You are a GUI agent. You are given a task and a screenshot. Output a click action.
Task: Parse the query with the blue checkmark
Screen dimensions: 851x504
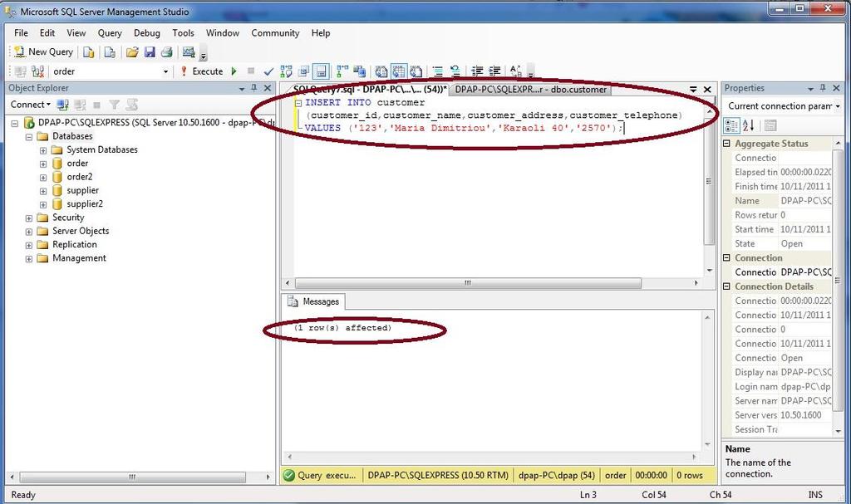[x=268, y=71]
